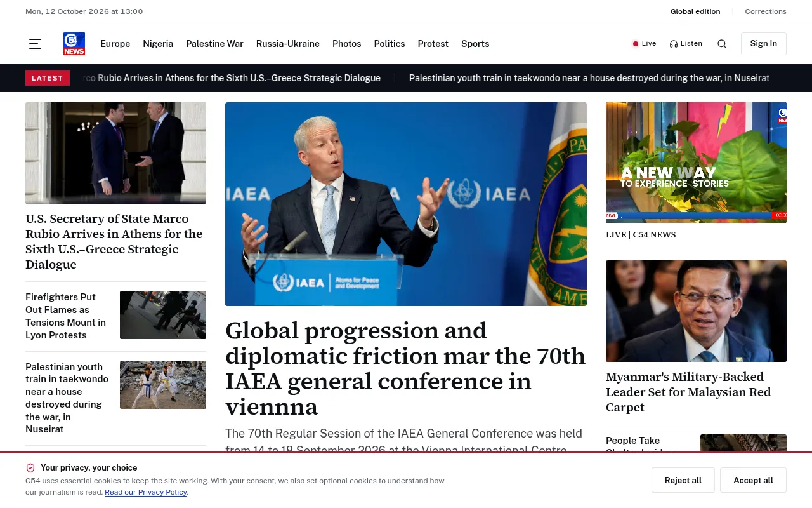Open the taekwondo ticker headline
812x508 pixels.
point(589,78)
